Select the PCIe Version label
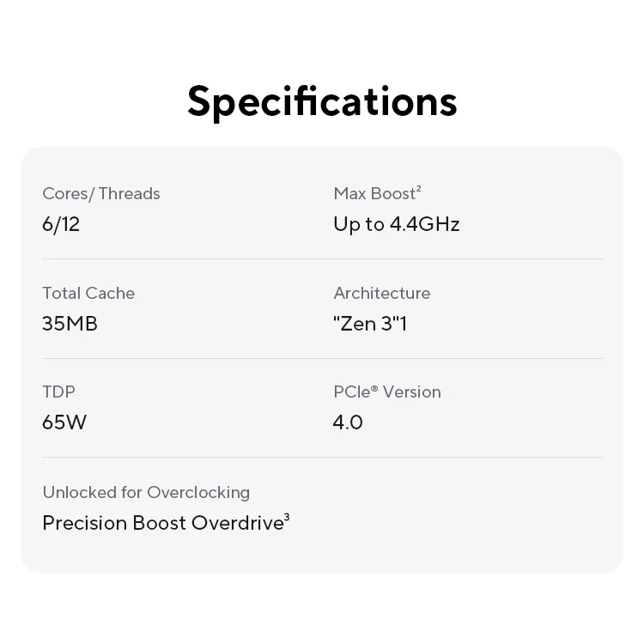The width and height of the screenshot is (644, 644). pos(387,392)
